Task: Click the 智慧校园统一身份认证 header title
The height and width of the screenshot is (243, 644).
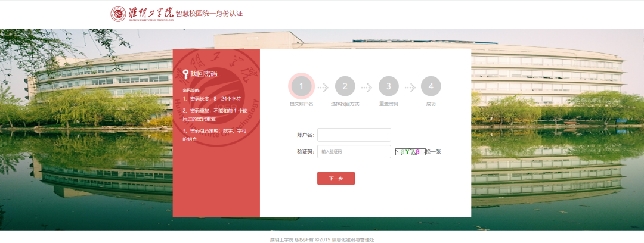Action: coord(209,13)
